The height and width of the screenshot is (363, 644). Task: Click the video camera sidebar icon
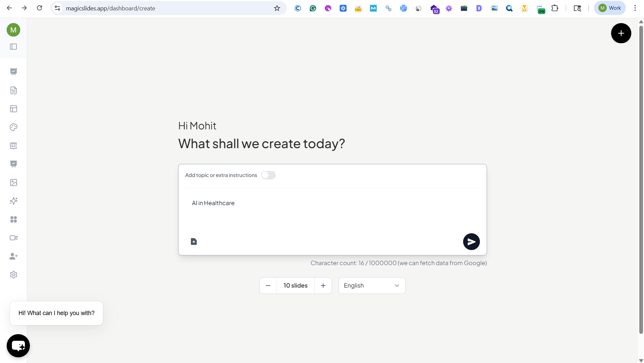click(x=13, y=238)
